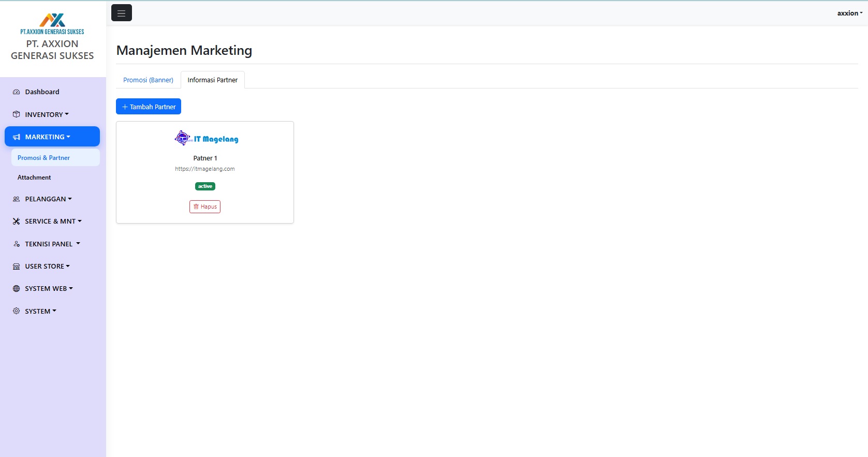
Task: Click the PT. Axxion Generasi Sukses logo
Action: tap(52, 24)
